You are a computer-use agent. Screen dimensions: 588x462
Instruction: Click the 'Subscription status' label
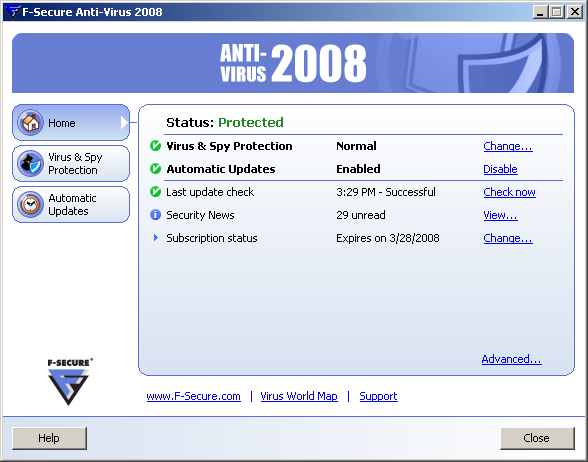click(212, 238)
